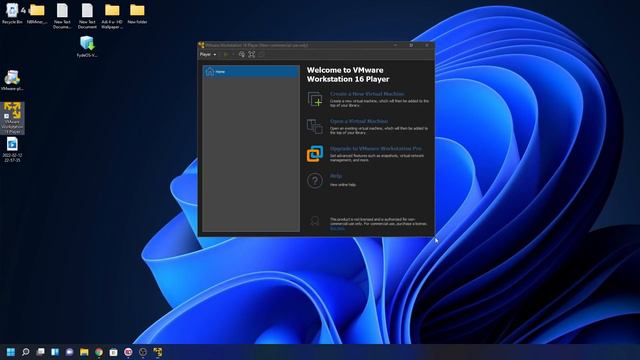
Task: Open the pink round app in taskbar
Action: point(128,352)
